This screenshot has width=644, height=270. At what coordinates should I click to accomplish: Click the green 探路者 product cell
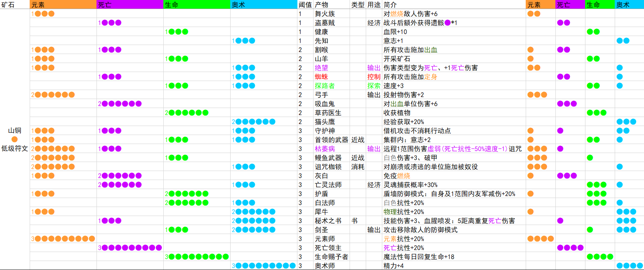tap(332, 85)
